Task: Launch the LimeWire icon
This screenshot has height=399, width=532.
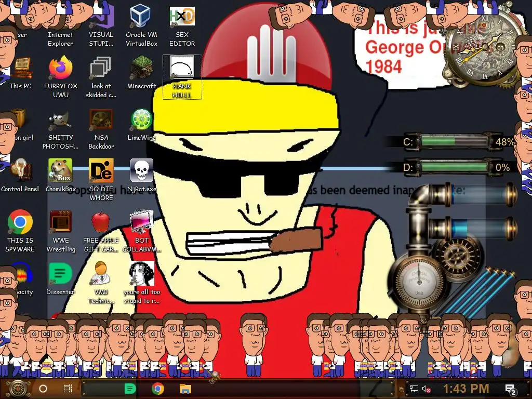Action: [141, 125]
